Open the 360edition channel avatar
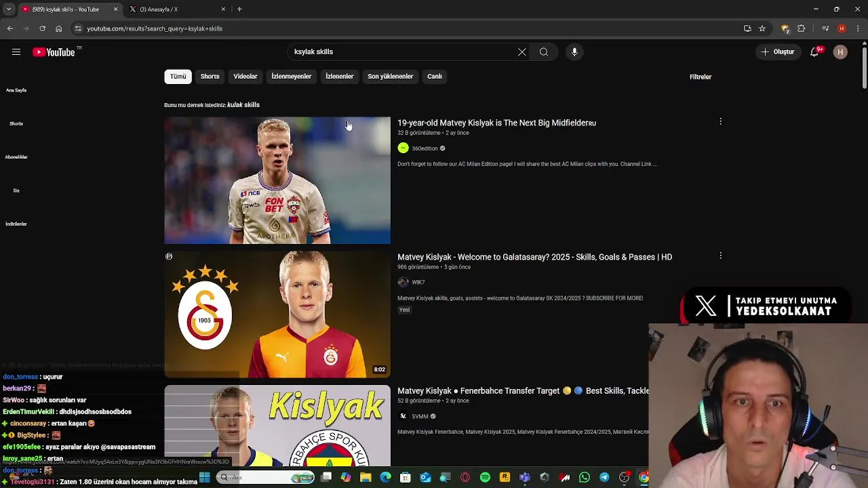 coord(403,148)
